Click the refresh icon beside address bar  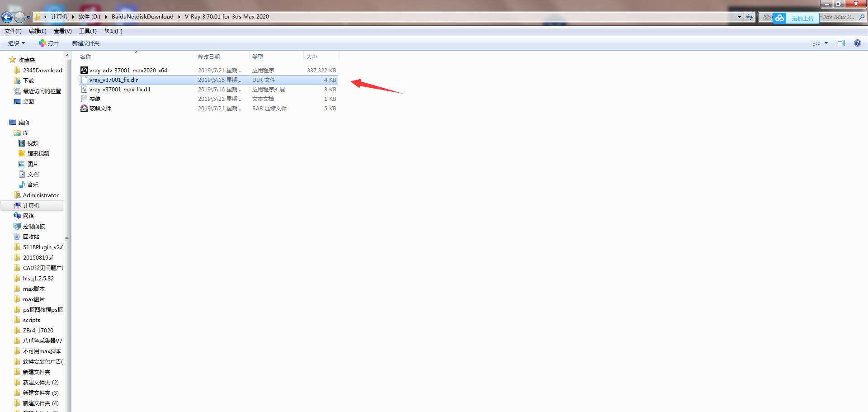(x=750, y=17)
